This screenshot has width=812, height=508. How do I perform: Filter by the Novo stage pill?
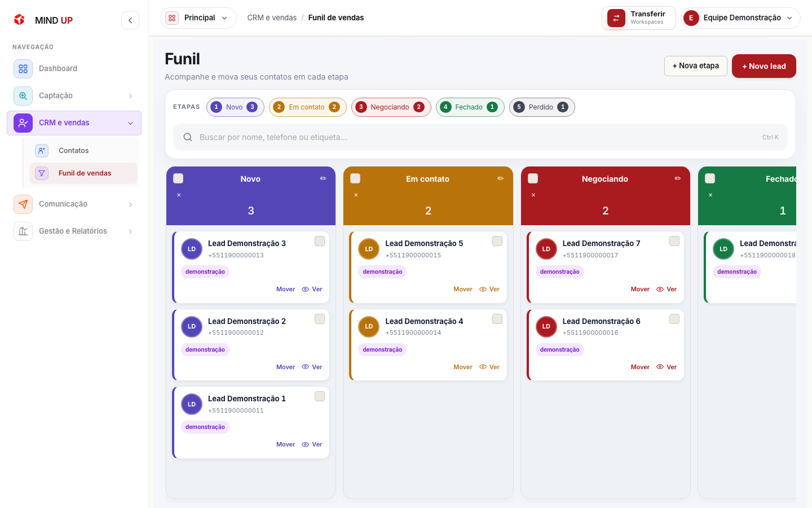point(235,107)
